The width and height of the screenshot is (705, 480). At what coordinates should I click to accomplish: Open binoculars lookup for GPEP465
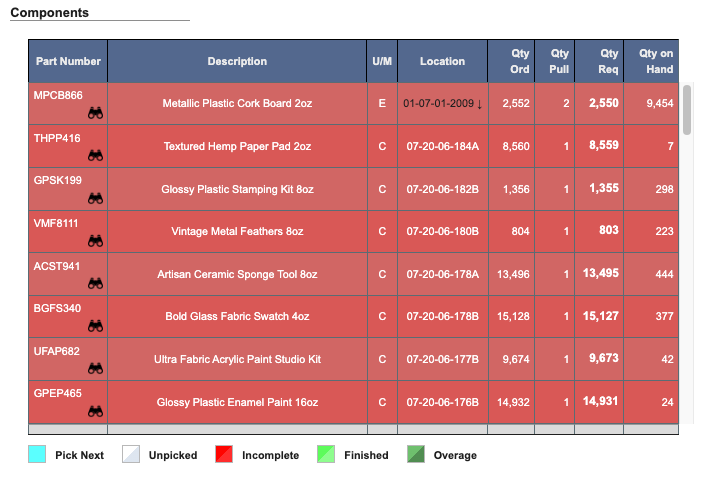[95, 411]
